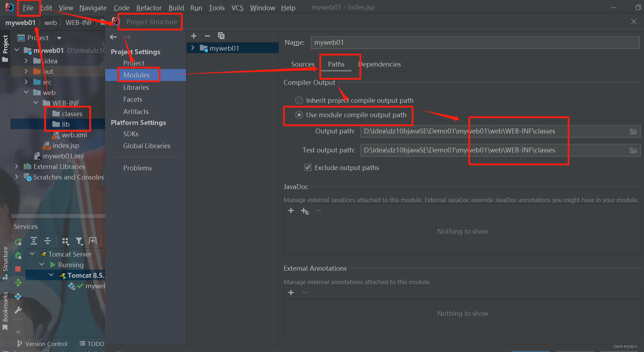This screenshot has width=644, height=352.
Task: Click the Output path text field
Action: click(x=494, y=131)
